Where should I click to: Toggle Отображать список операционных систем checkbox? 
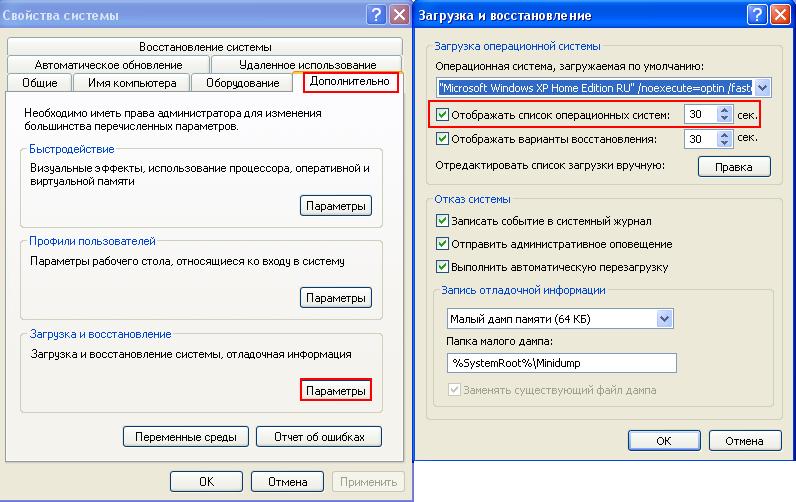coord(442,115)
